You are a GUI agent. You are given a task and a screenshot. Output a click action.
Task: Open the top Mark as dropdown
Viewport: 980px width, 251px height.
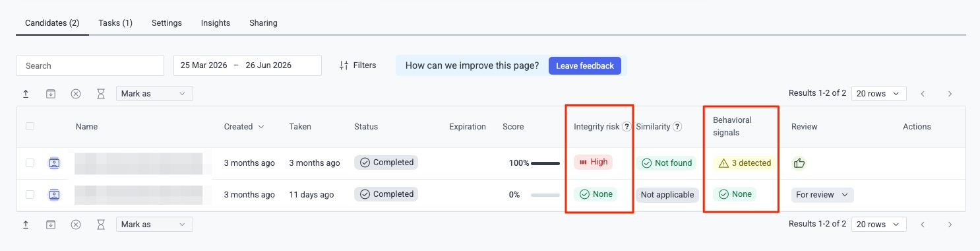pyautogui.click(x=154, y=94)
